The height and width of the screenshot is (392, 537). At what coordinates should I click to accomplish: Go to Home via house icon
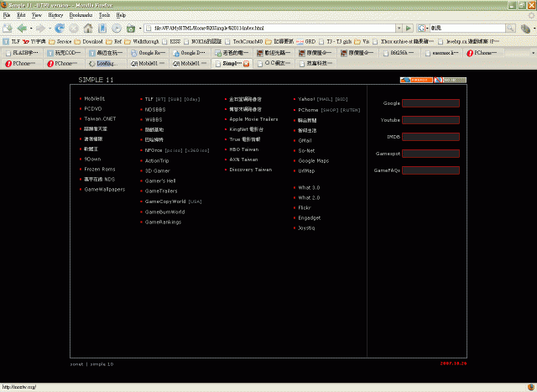[x=88, y=28]
